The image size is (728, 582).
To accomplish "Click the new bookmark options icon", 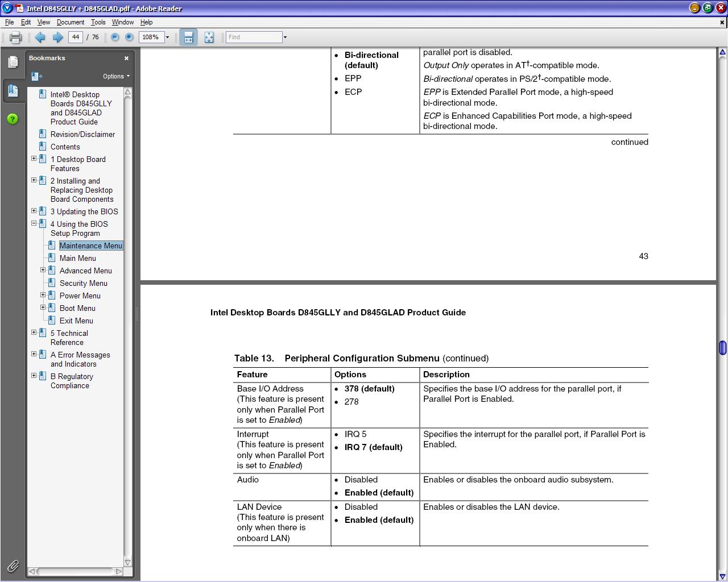I will point(37,76).
